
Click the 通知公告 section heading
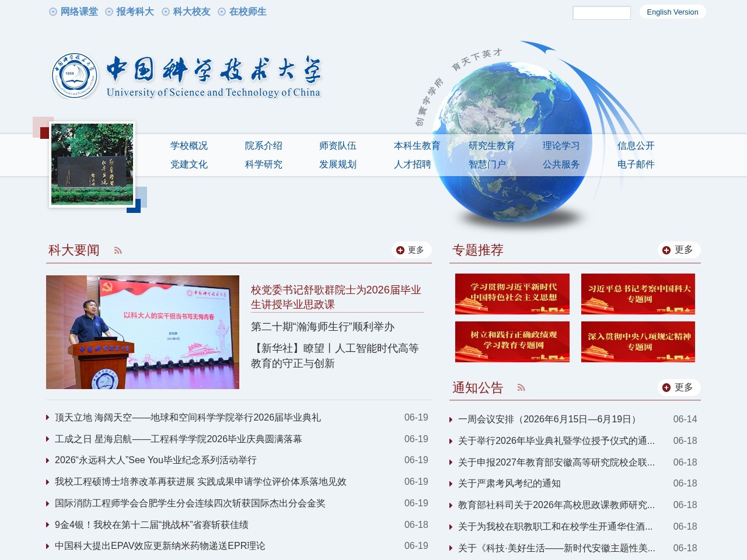click(x=478, y=388)
